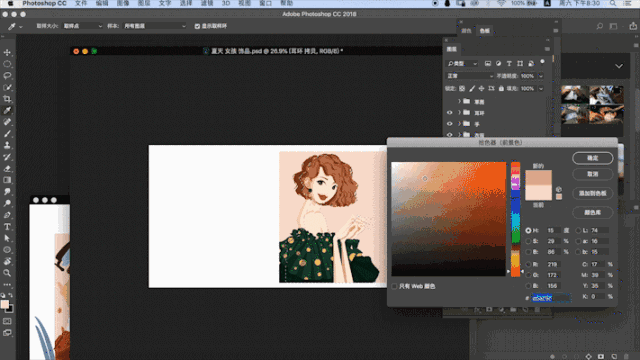This screenshot has width=640, height=360.
Task: Select the Path Selection tool
Action: click(x=7, y=238)
